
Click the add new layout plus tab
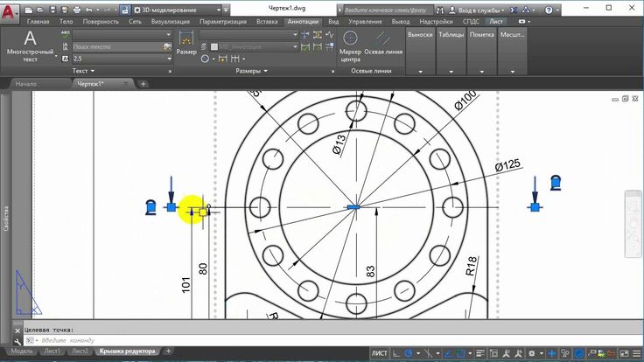[169, 351]
